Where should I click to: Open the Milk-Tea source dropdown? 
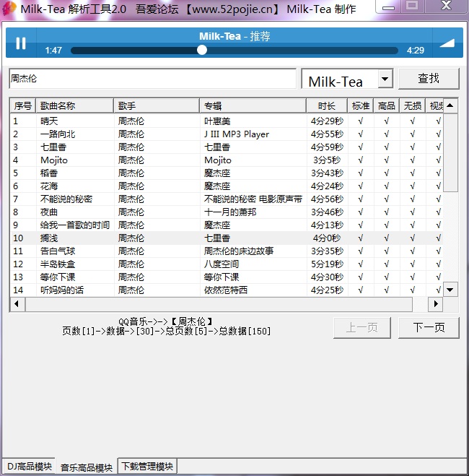pos(385,79)
